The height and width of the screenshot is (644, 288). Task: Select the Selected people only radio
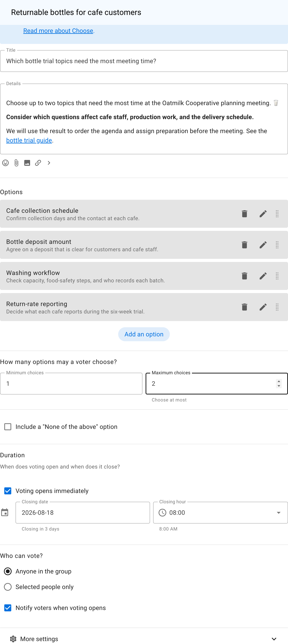pyautogui.click(x=8, y=587)
